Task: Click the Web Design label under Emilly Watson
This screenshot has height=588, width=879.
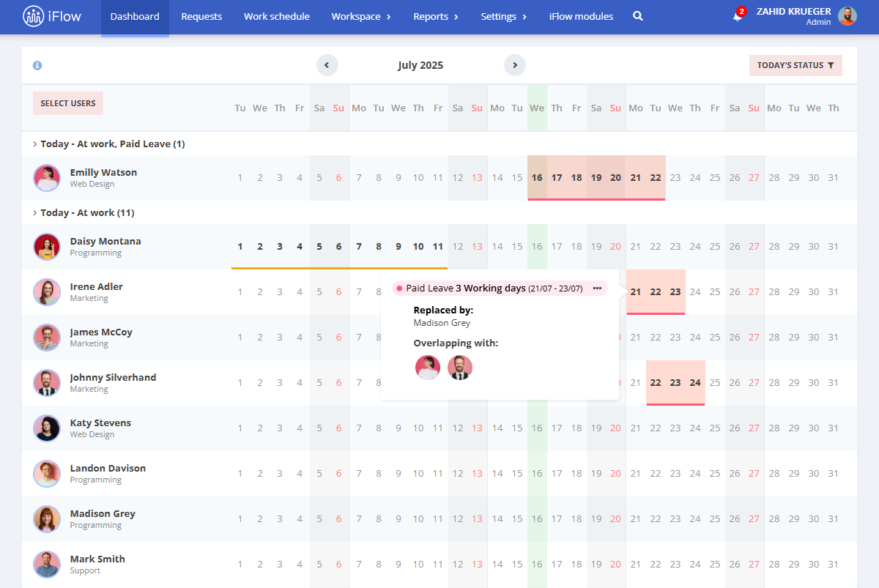Action: pyautogui.click(x=92, y=185)
